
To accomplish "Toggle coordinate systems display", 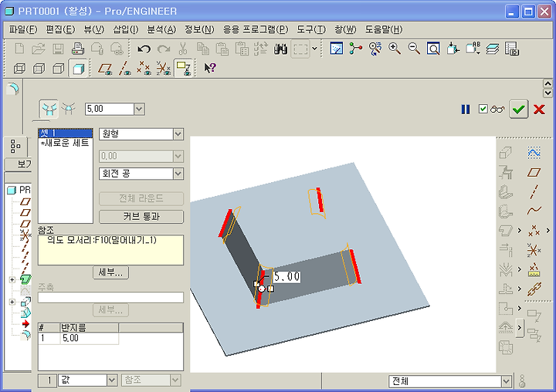I will [164, 68].
